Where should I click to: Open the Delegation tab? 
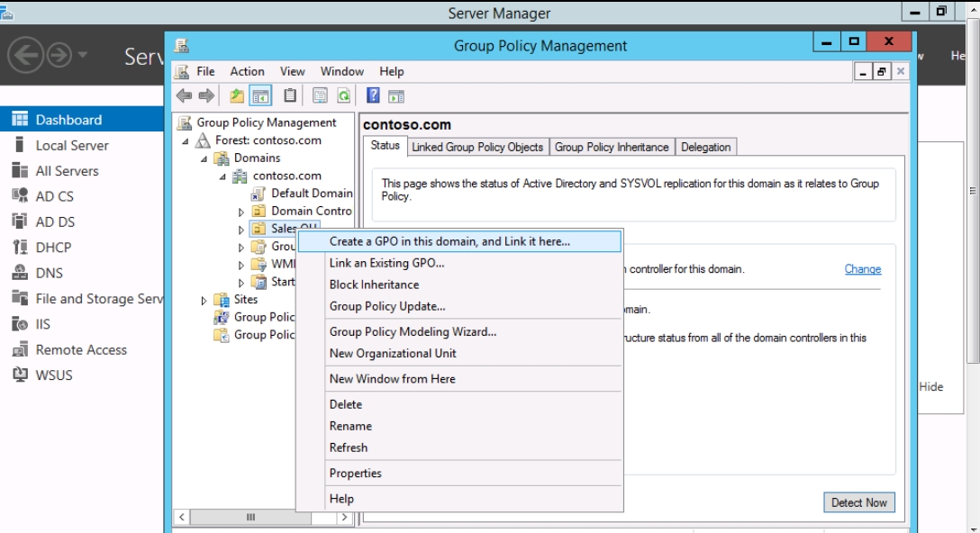[x=705, y=147]
